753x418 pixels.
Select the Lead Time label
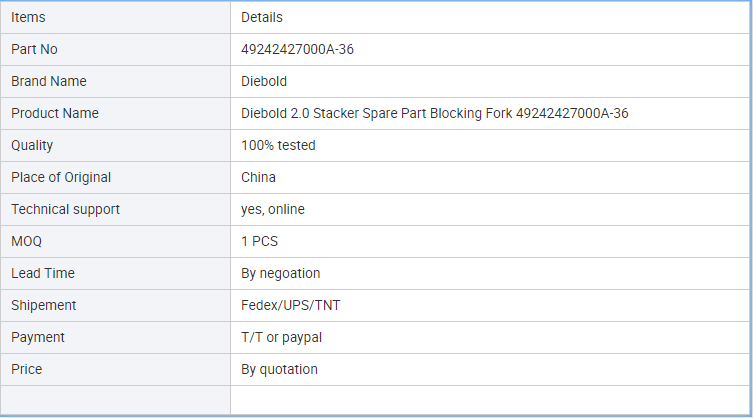43,273
